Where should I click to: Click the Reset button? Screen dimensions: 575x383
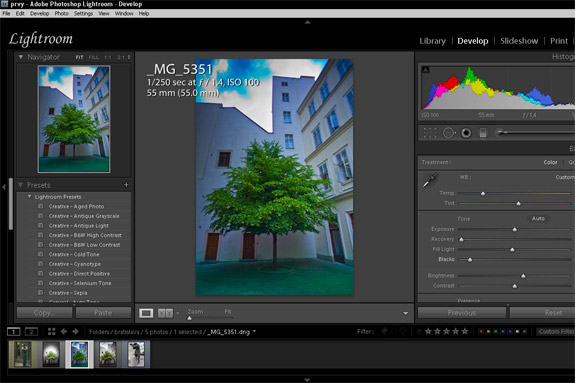click(543, 313)
